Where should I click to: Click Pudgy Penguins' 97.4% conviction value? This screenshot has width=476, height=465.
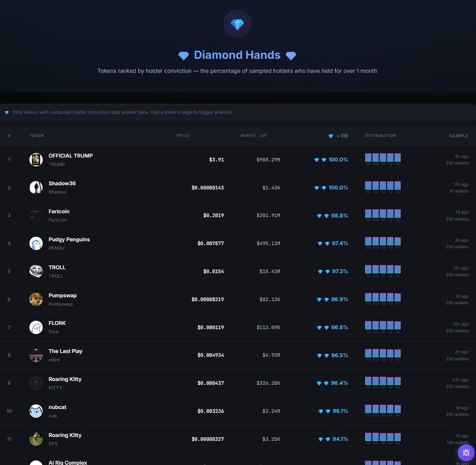click(x=340, y=243)
